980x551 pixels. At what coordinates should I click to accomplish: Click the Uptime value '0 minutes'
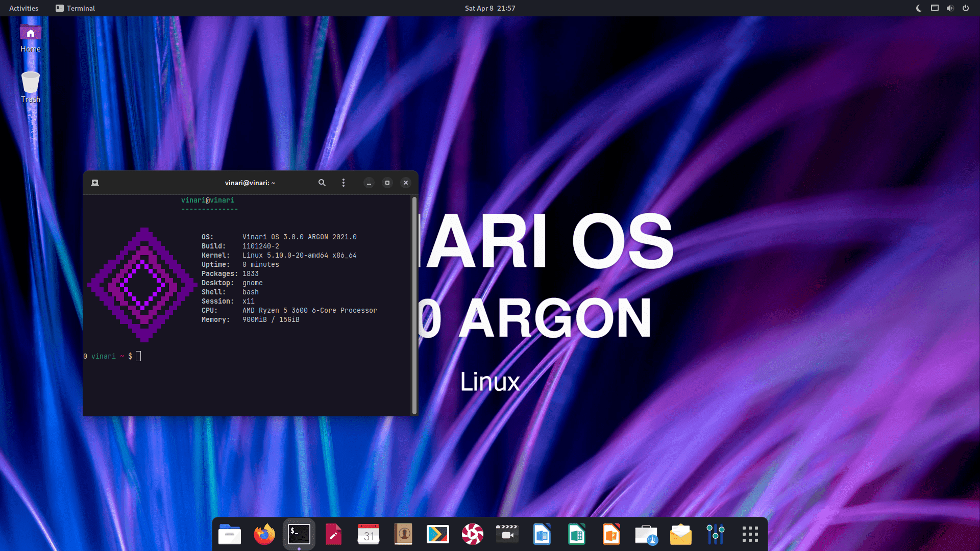pyautogui.click(x=261, y=264)
